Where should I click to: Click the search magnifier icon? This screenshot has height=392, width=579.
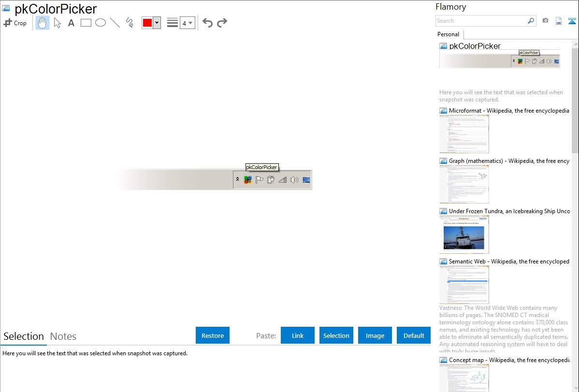(531, 21)
